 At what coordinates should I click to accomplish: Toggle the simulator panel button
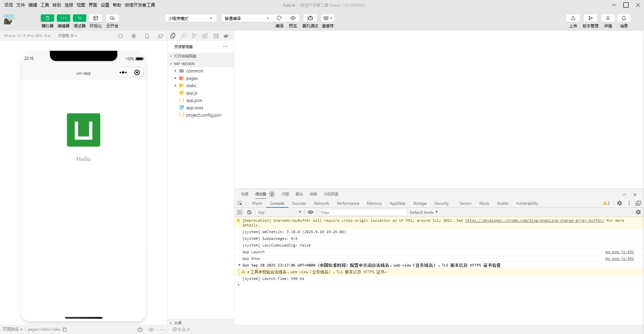pos(47,18)
